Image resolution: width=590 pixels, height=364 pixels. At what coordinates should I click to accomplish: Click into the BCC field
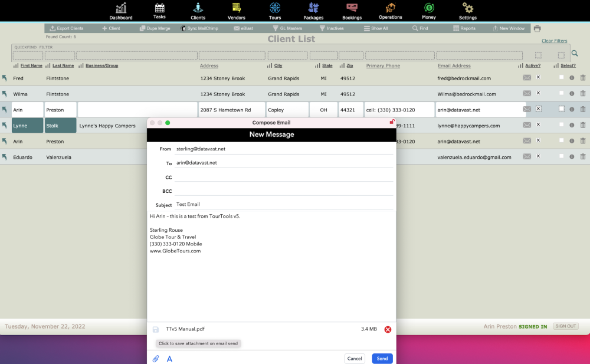pyautogui.click(x=284, y=191)
